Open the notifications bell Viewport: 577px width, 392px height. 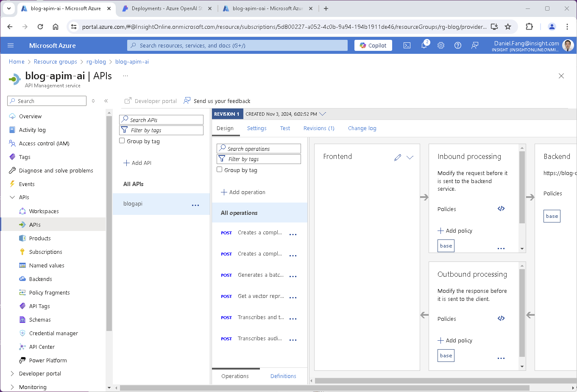424,45
